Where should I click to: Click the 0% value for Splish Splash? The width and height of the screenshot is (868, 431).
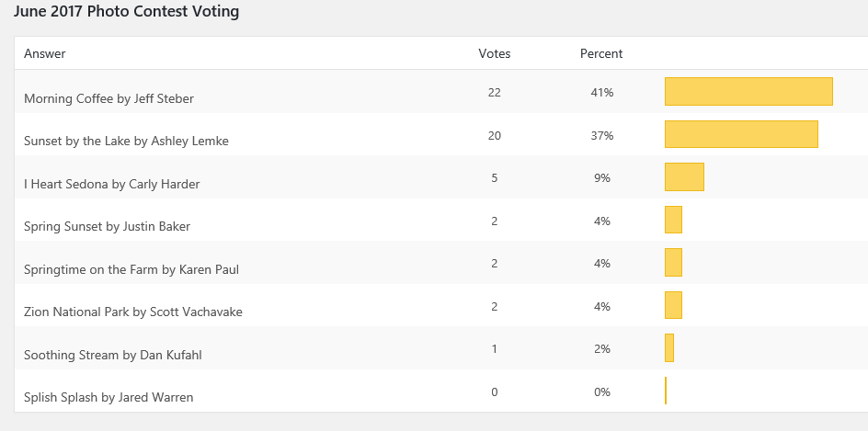(602, 392)
